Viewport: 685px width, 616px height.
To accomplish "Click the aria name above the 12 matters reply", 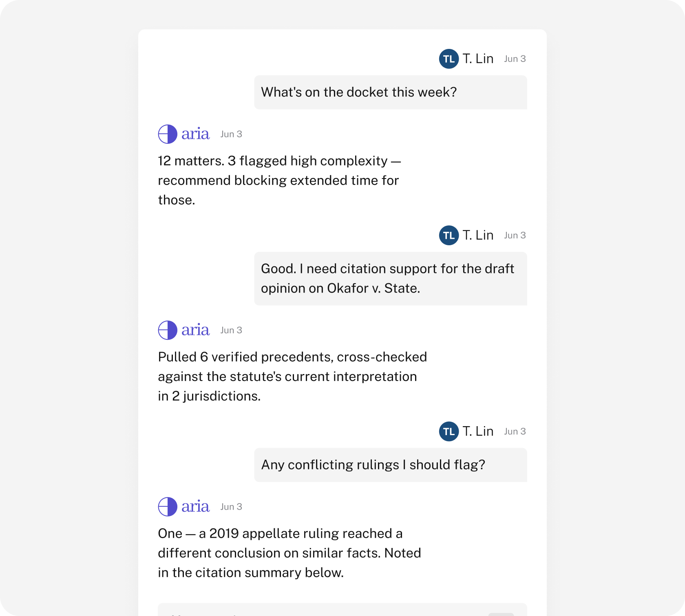I will click(195, 134).
